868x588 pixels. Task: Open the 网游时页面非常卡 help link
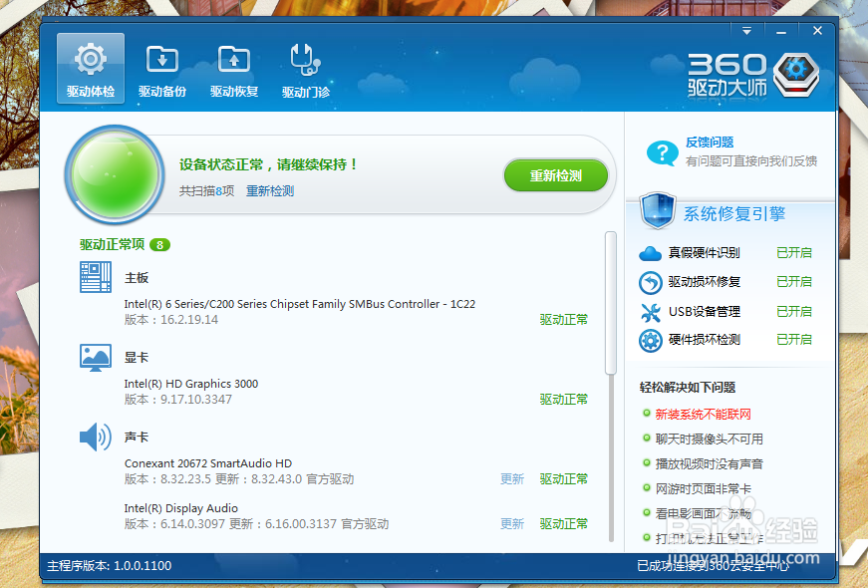point(703,489)
